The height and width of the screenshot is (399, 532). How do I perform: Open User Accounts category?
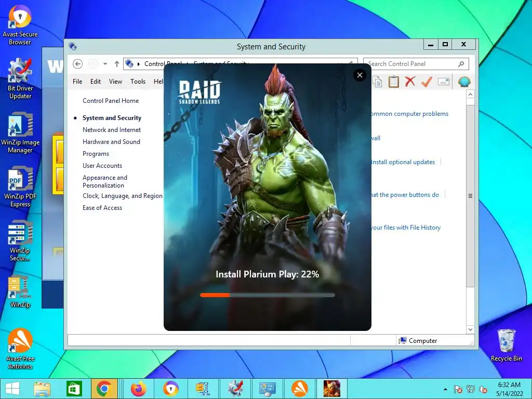coord(102,166)
